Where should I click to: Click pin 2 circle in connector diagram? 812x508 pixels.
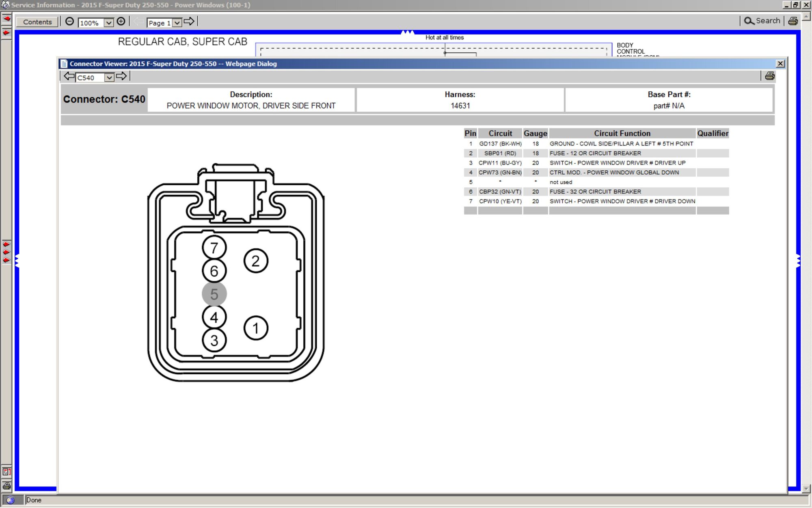coord(255,261)
